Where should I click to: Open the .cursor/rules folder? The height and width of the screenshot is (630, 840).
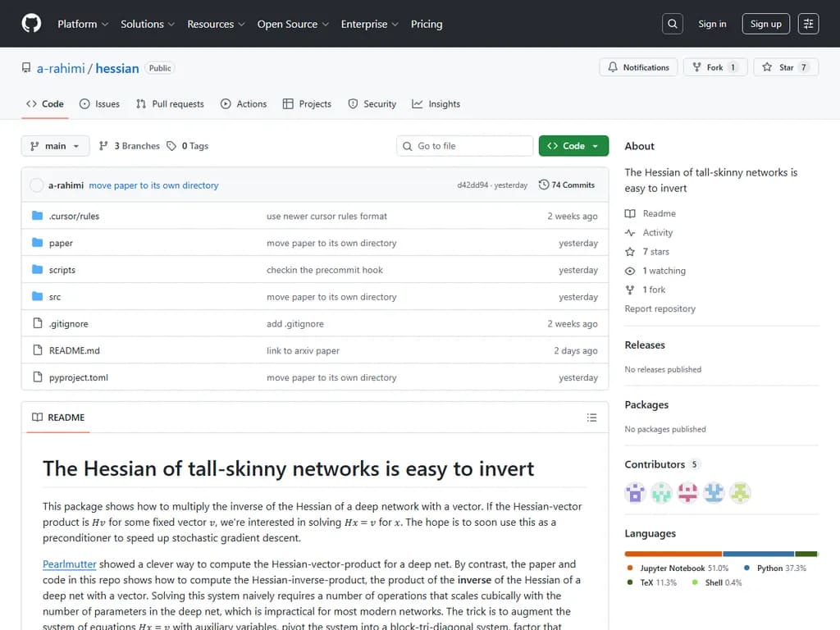tap(74, 217)
